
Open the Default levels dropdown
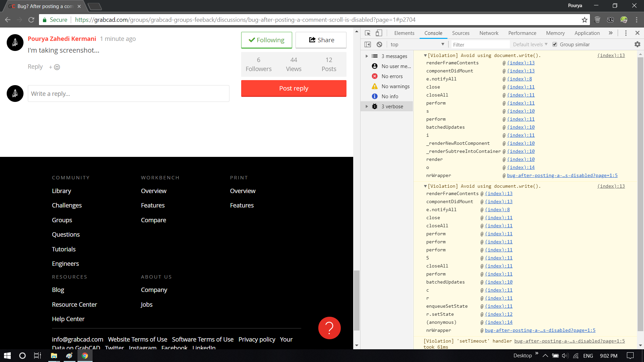click(530, 45)
